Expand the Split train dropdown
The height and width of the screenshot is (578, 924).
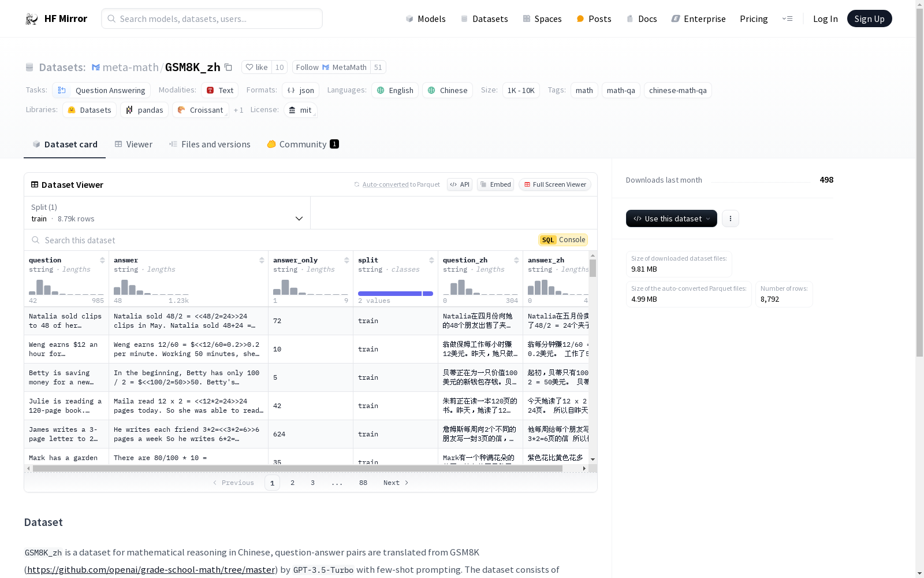[x=167, y=213]
